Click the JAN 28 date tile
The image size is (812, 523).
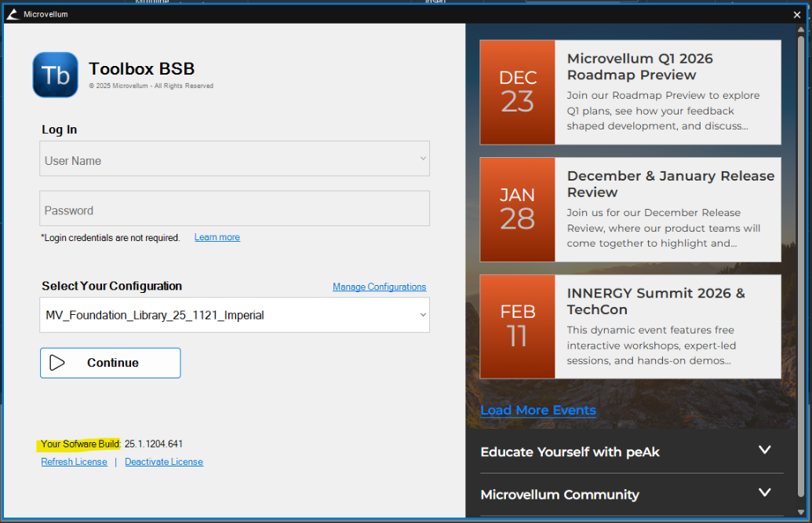tap(517, 209)
